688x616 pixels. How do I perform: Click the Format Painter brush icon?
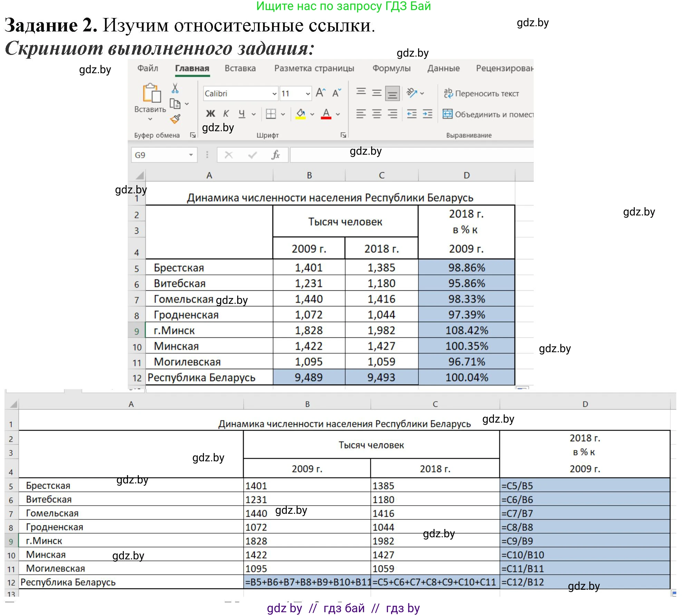coord(175,119)
